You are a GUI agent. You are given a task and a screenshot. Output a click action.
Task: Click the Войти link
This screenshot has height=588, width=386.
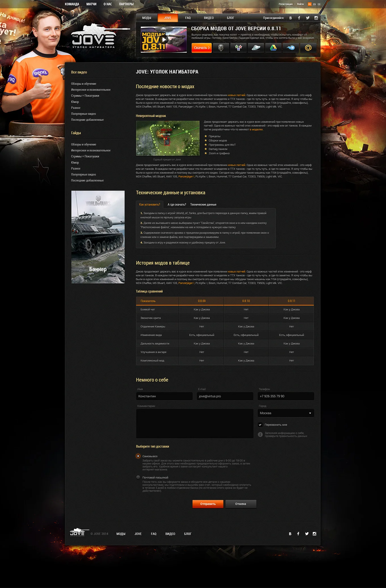coord(300,4)
